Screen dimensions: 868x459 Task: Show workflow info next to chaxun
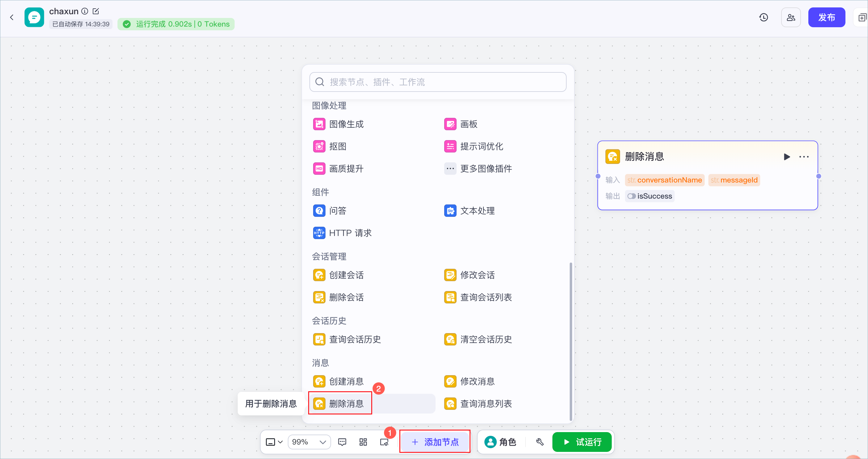[85, 11]
